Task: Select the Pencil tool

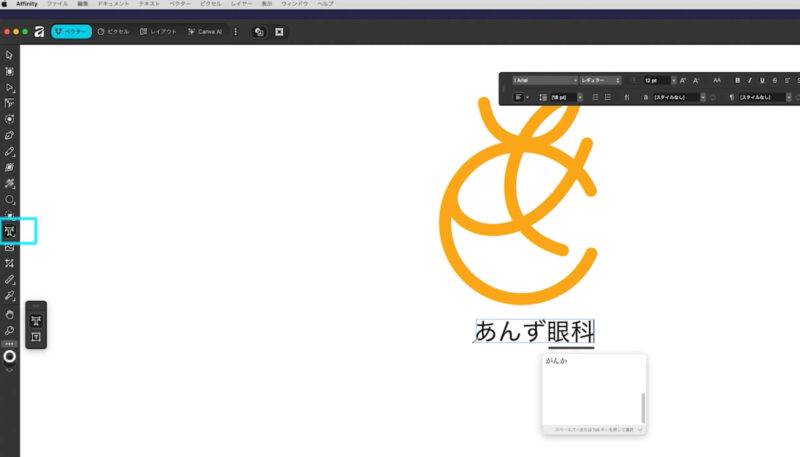Action: 9,152
